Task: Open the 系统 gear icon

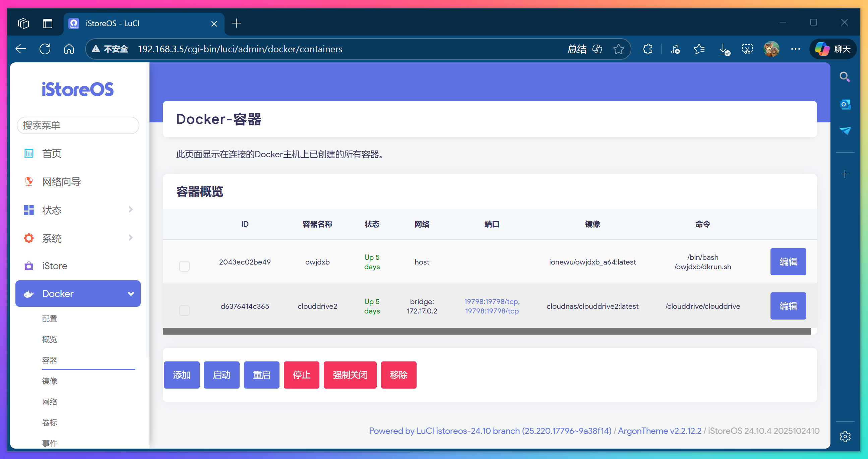Action: pos(28,238)
